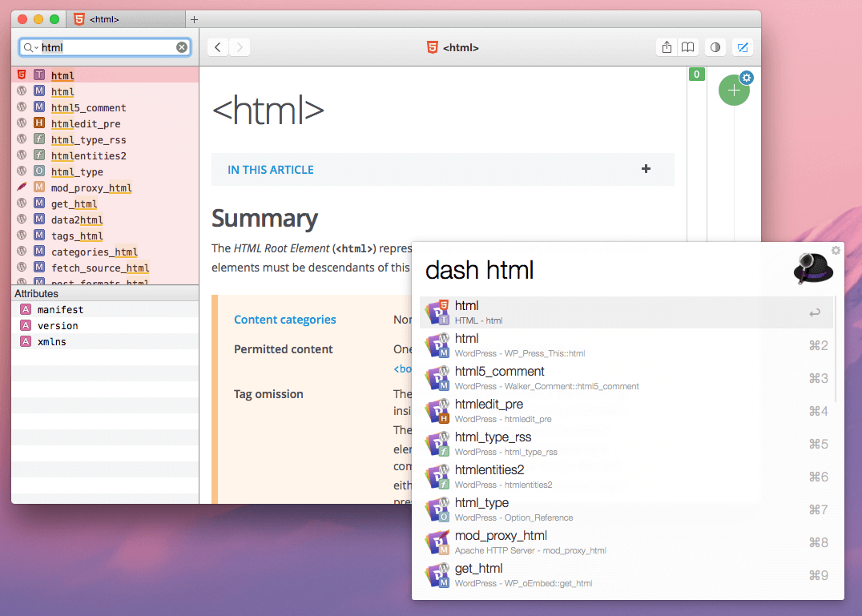Open a new tab with the plus button
862x616 pixels.
point(194,19)
